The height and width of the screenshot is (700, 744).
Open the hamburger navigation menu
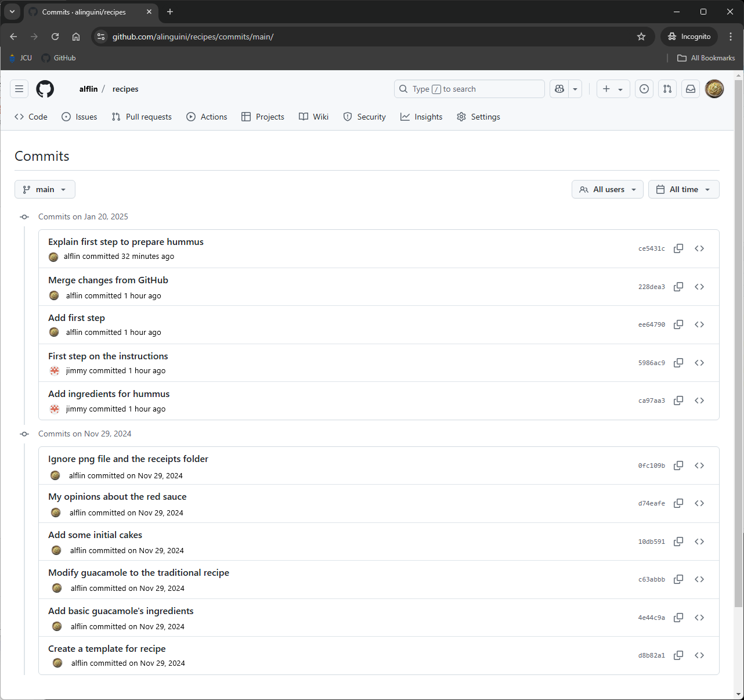[19, 89]
